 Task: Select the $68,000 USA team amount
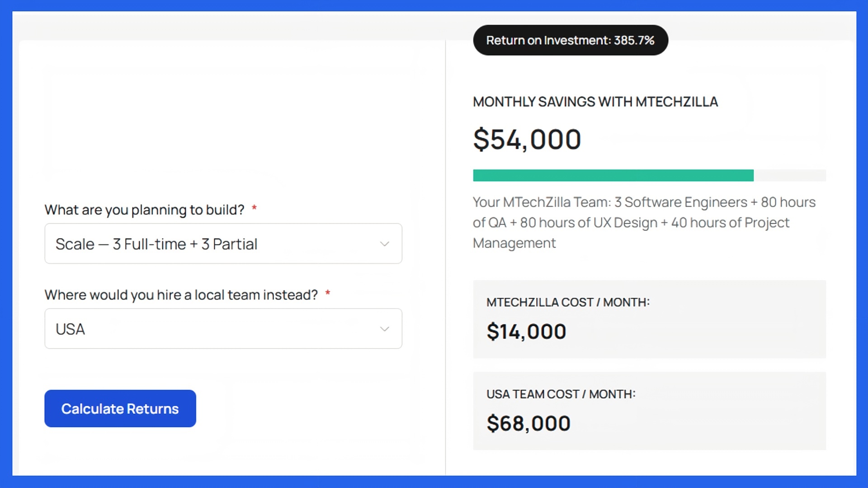[528, 423]
